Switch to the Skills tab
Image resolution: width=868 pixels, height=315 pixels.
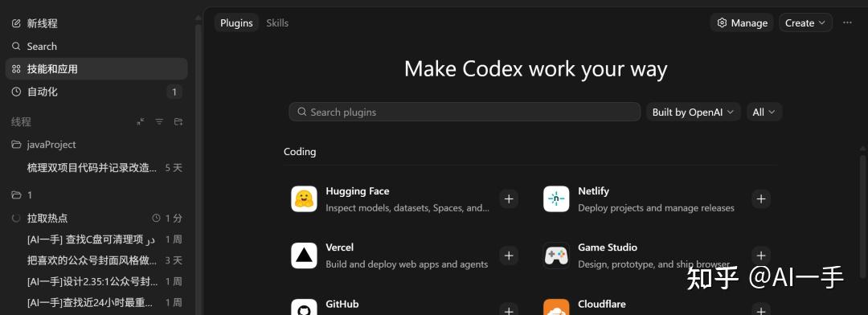pyautogui.click(x=277, y=22)
